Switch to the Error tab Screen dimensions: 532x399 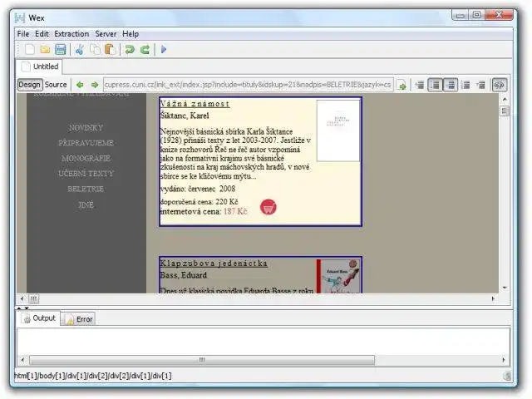(x=78, y=319)
